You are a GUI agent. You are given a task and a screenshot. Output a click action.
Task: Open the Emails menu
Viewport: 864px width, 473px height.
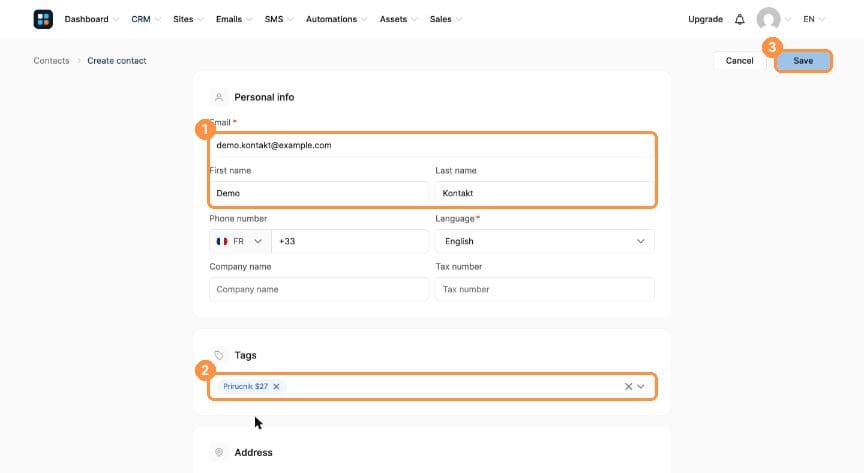click(x=234, y=19)
